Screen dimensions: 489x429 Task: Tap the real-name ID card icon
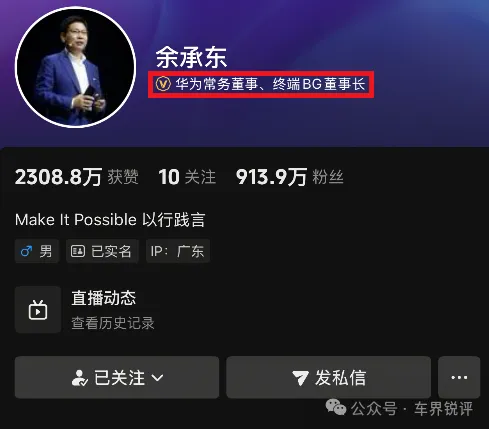coord(78,251)
